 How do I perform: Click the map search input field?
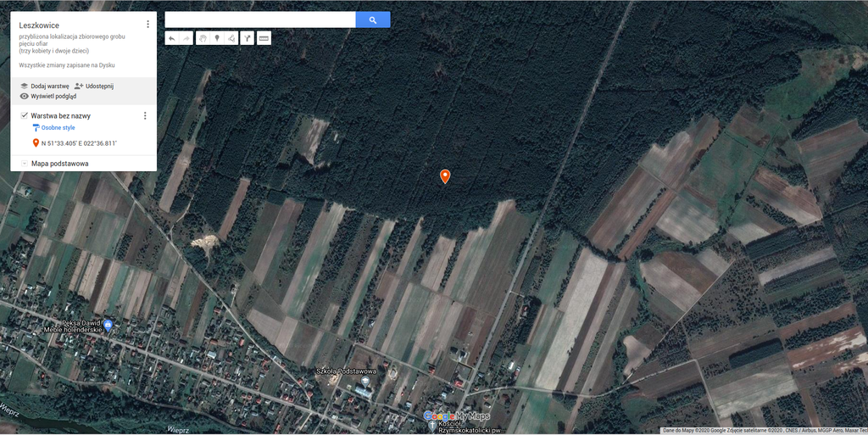tap(259, 20)
